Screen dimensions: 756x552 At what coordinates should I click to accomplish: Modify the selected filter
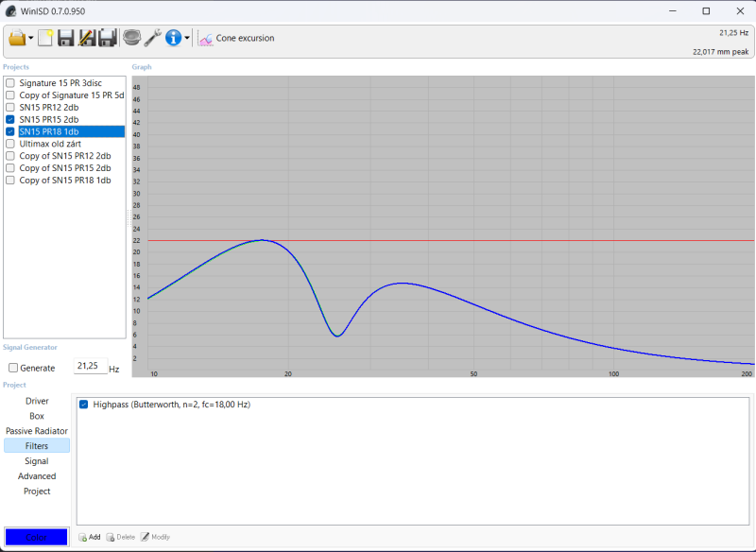coord(155,537)
